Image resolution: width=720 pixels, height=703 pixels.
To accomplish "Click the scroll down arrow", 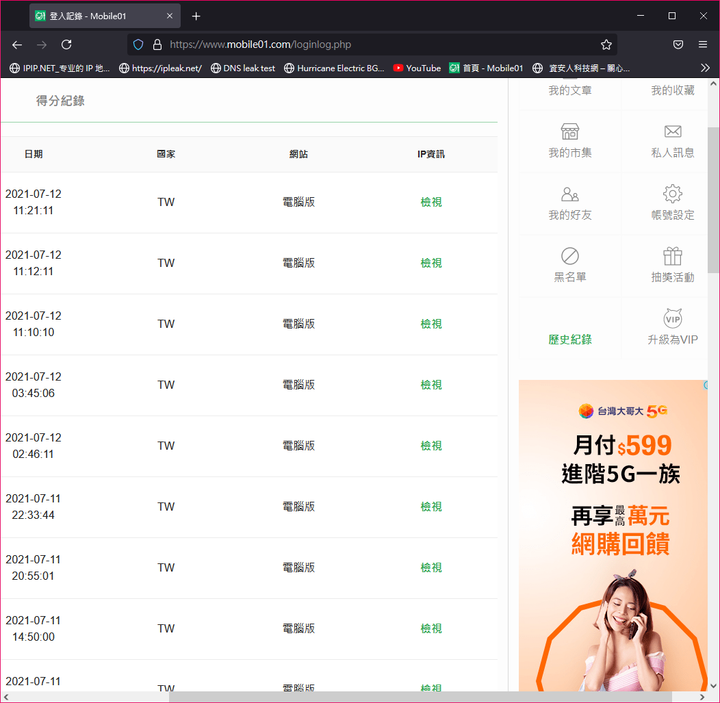I will pyautogui.click(x=713, y=686).
